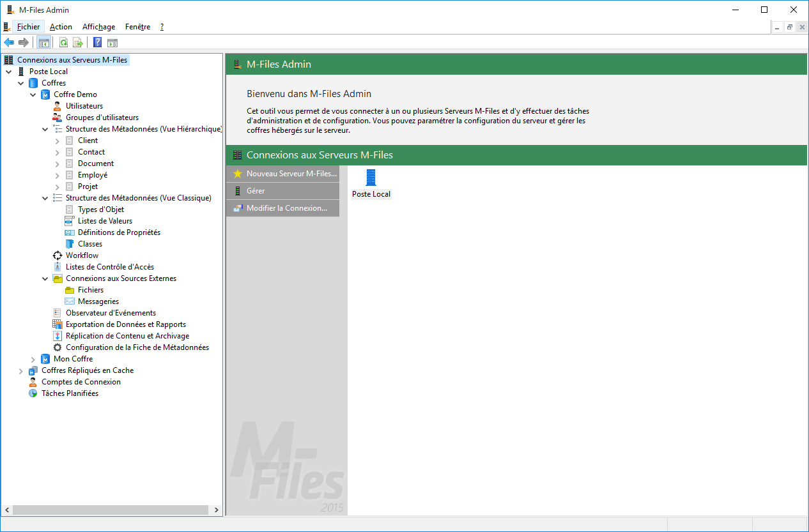The image size is (809, 532).
Task: Select Utilisateurs under Coffre Demo
Action: point(84,106)
